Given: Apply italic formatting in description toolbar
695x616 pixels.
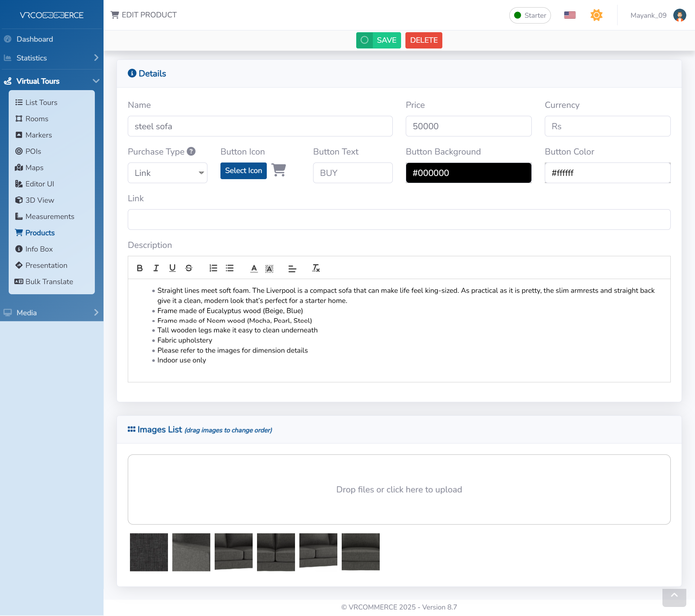Looking at the screenshot, I should click(156, 268).
